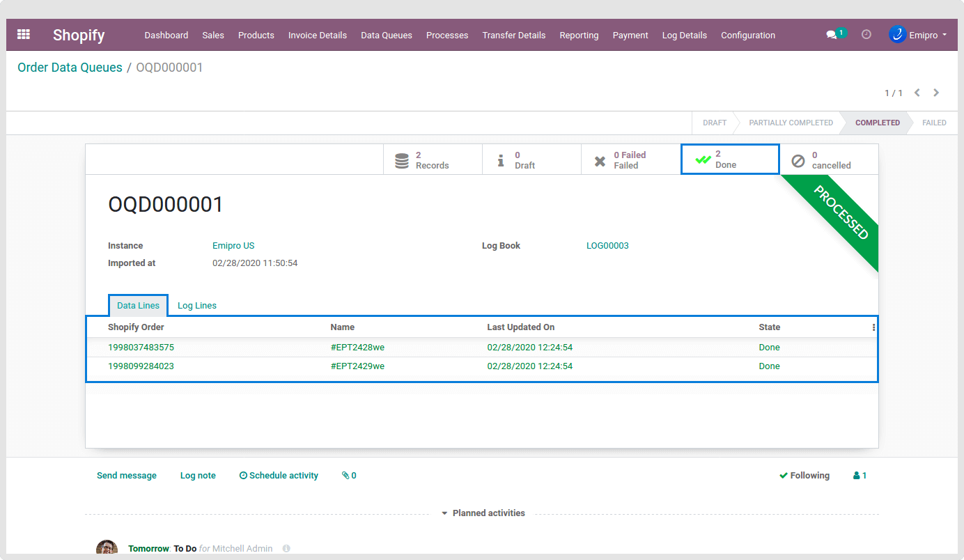This screenshot has height=560, width=964.
Task: Open the Emipro user dropdown
Action: (x=918, y=35)
